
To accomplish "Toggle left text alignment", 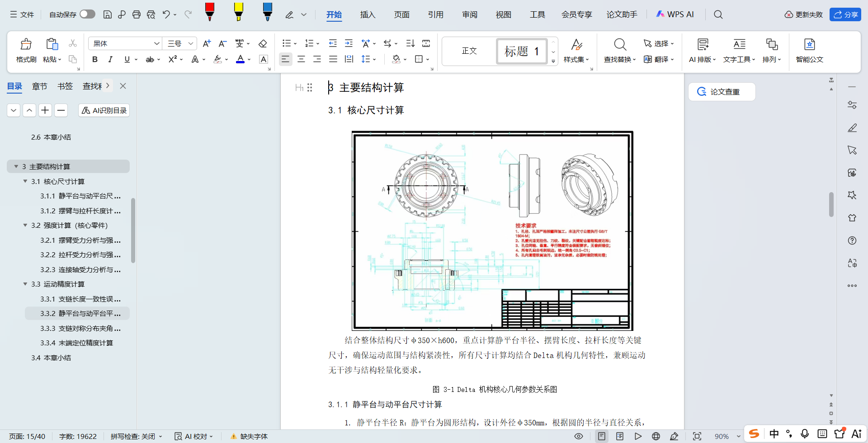I will click(x=285, y=59).
